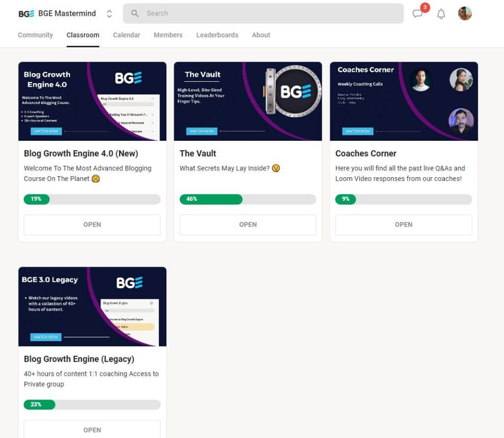Click WATCH NOW on the Vault thumbnail
This screenshot has height=438, width=504.
pyautogui.click(x=202, y=132)
